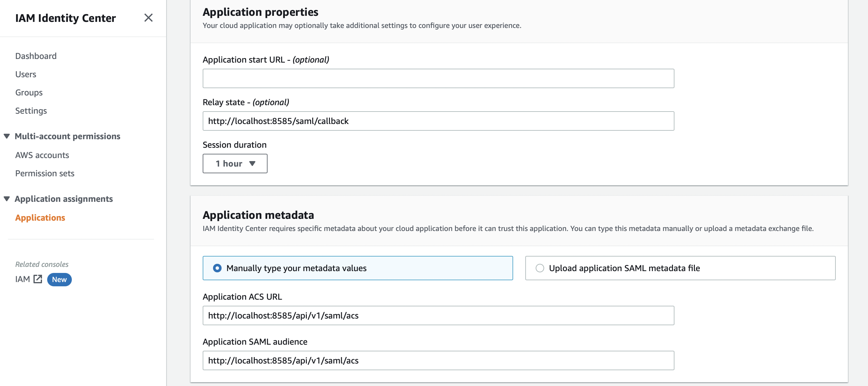Screen dimensions: 868x386
Task: Close the IAM Identity Center sidebar
Action: click(x=148, y=18)
